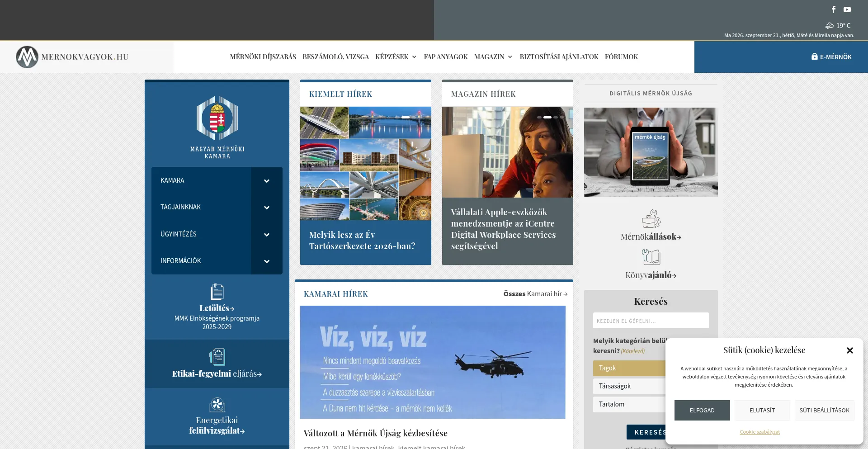Open the KÉPZÉSEK dropdown menu
The width and height of the screenshot is (868, 449).
click(x=396, y=57)
